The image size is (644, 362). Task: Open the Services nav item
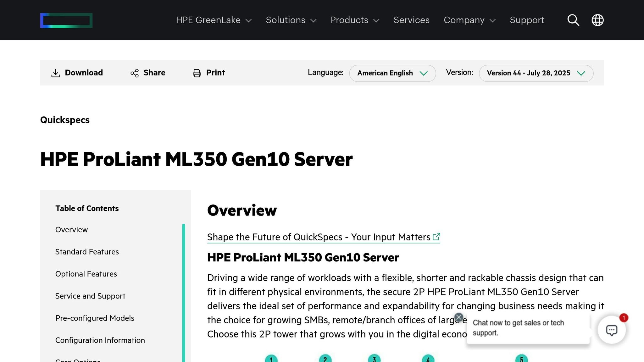click(411, 20)
